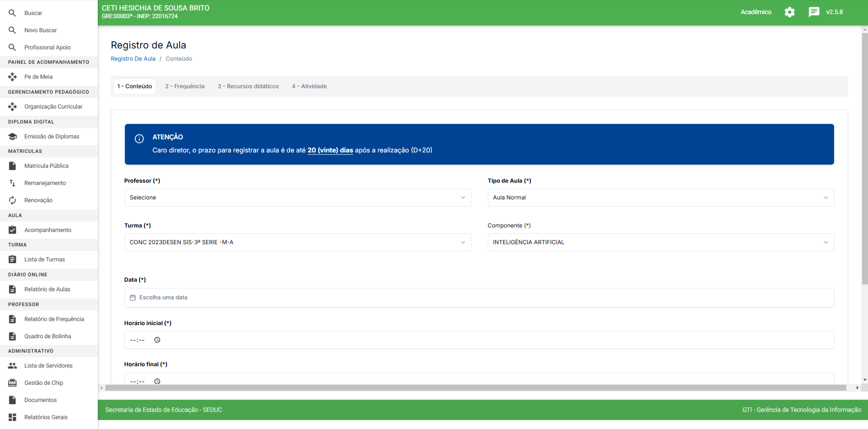Viewport: 868px width, 429px height.
Task: Click the Gestão de Chip icon
Action: (13, 383)
